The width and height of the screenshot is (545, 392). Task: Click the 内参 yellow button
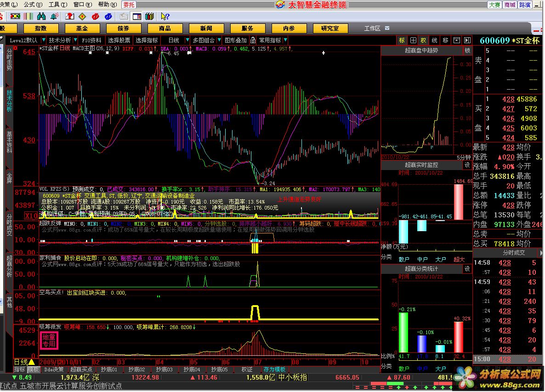tap(289, 28)
